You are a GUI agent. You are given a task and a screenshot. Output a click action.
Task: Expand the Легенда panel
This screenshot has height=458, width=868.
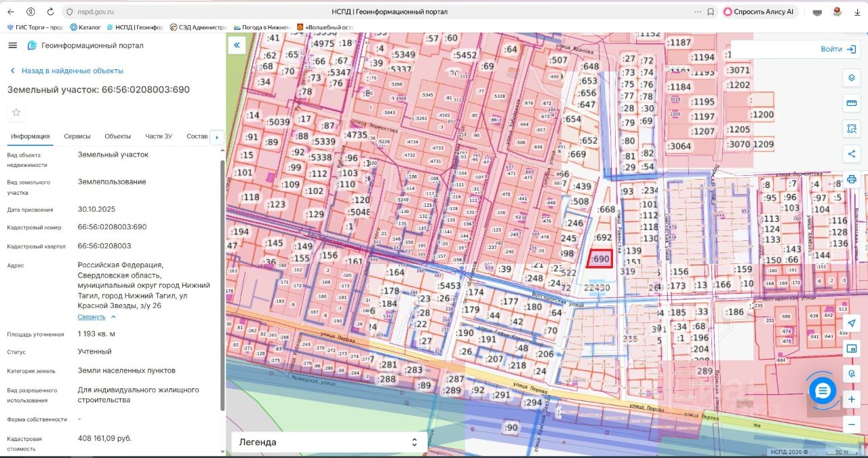pyautogui.click(x=329, y=442)
